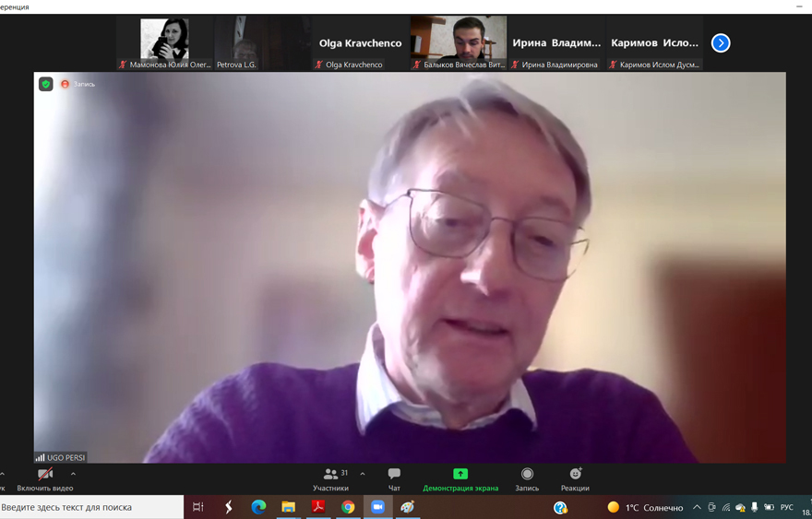This screenshot has width=812, height=519.
Task: Click the muted mic on Мамонова Юлия
Action: pos(123,65)
